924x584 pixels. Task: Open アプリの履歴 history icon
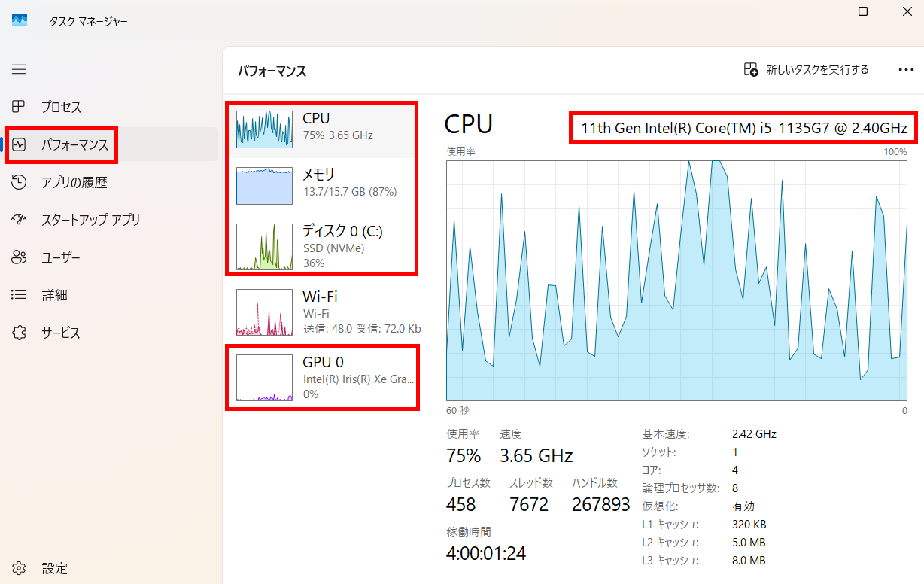[x=19, y=182]
